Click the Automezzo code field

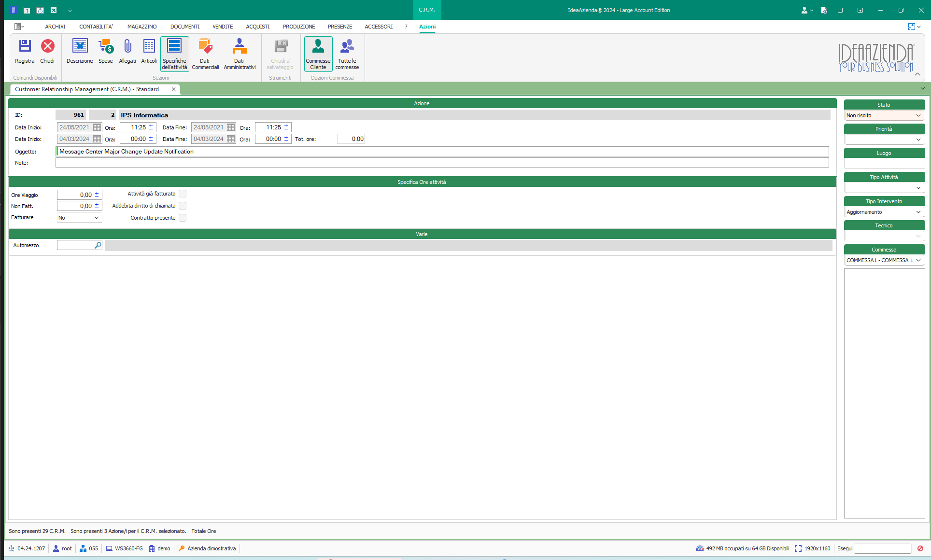(76, 245)
